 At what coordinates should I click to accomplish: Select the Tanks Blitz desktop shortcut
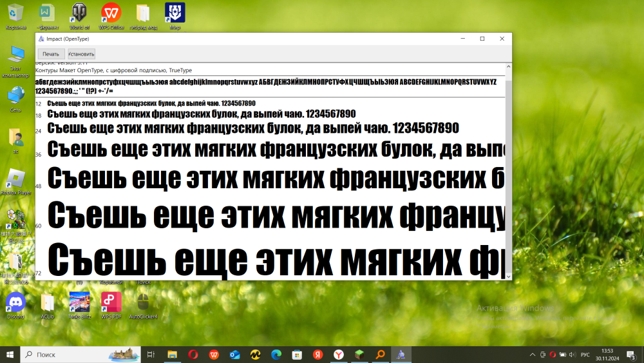79,306
